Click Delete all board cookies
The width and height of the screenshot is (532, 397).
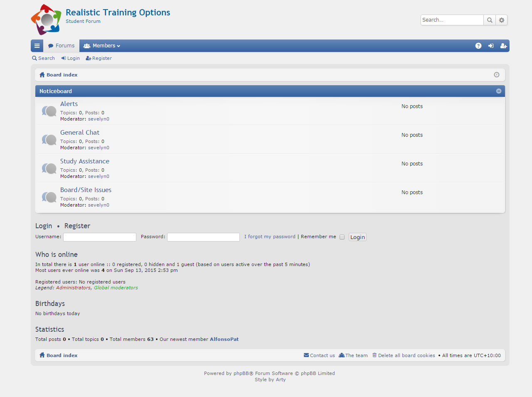(404, 355)
